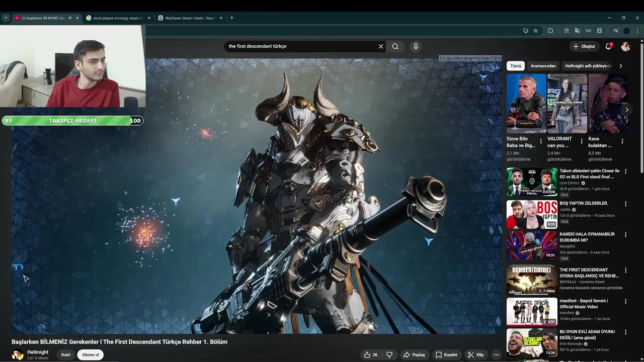Open the Chrome profile avatar
The height and width of the screenshot is (362, 644).
(x=626, y=31)
